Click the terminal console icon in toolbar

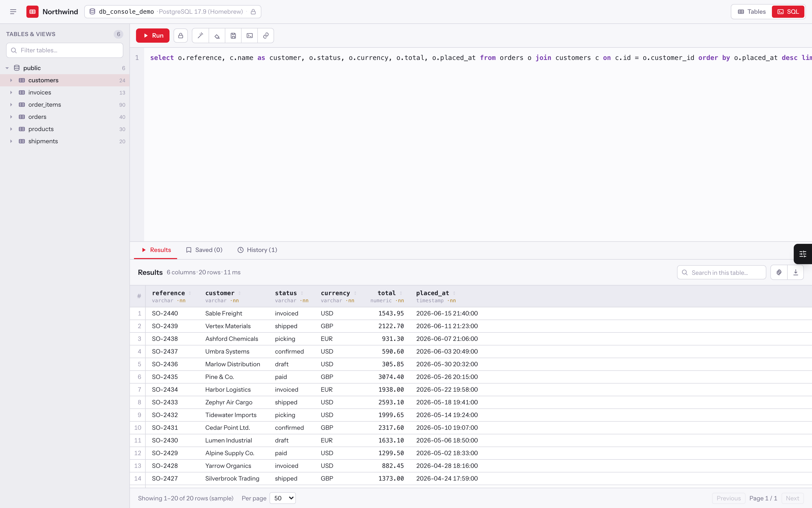[250, 36]
